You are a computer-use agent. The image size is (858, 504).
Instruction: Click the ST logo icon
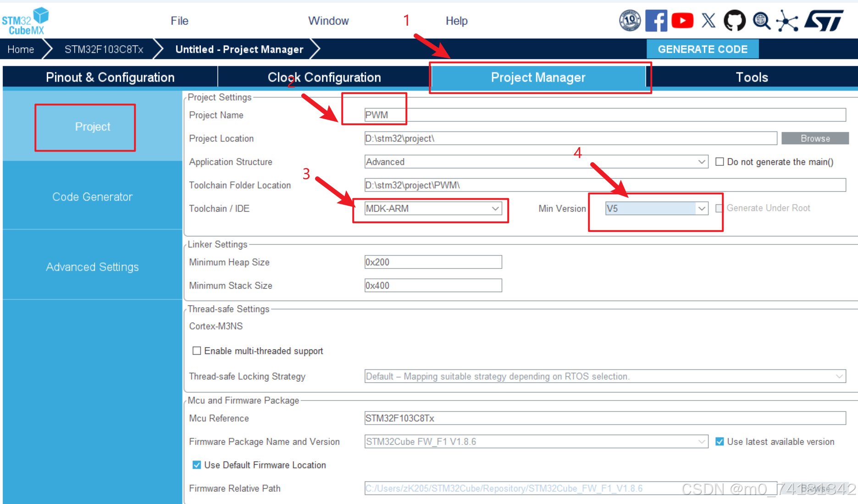tap(824, 21)
